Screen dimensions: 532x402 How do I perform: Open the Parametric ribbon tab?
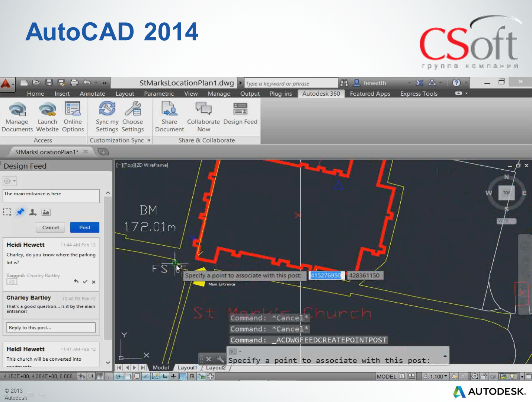(159, 93)
